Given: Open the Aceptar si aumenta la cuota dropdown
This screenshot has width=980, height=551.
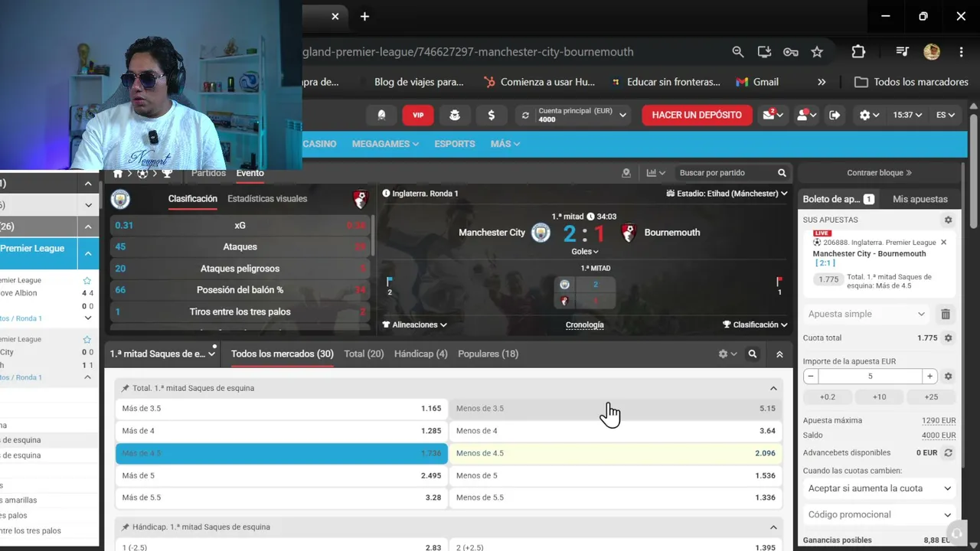Looking at the screenshot, I should (880, 488).
